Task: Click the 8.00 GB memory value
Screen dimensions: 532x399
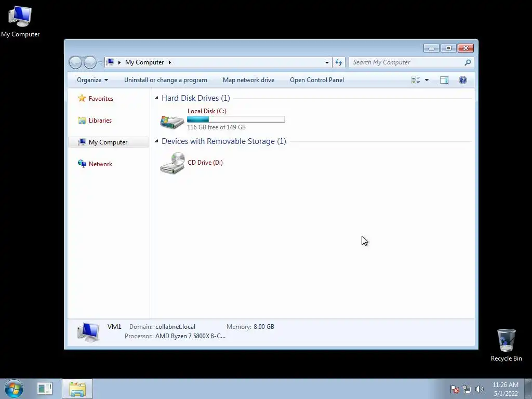Action: (264, 327)
